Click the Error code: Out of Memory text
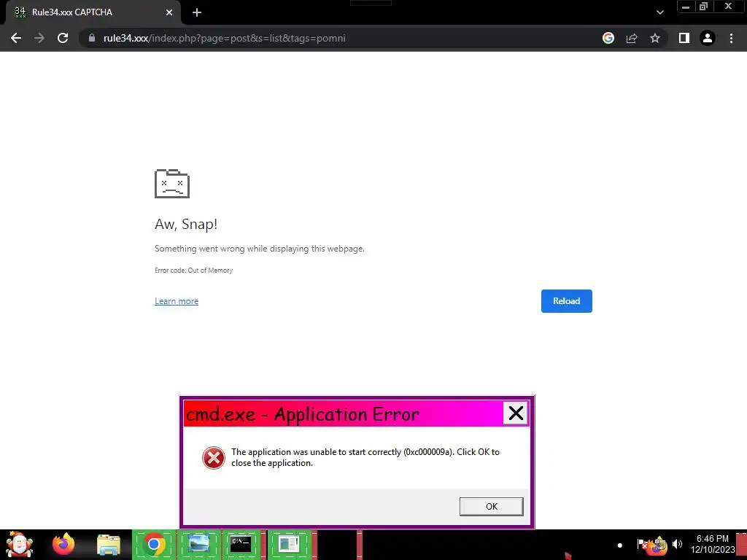 (193, 270)
